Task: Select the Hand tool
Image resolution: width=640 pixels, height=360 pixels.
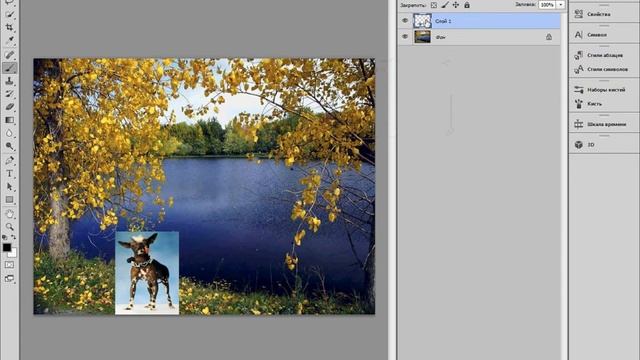Action: 9,214
